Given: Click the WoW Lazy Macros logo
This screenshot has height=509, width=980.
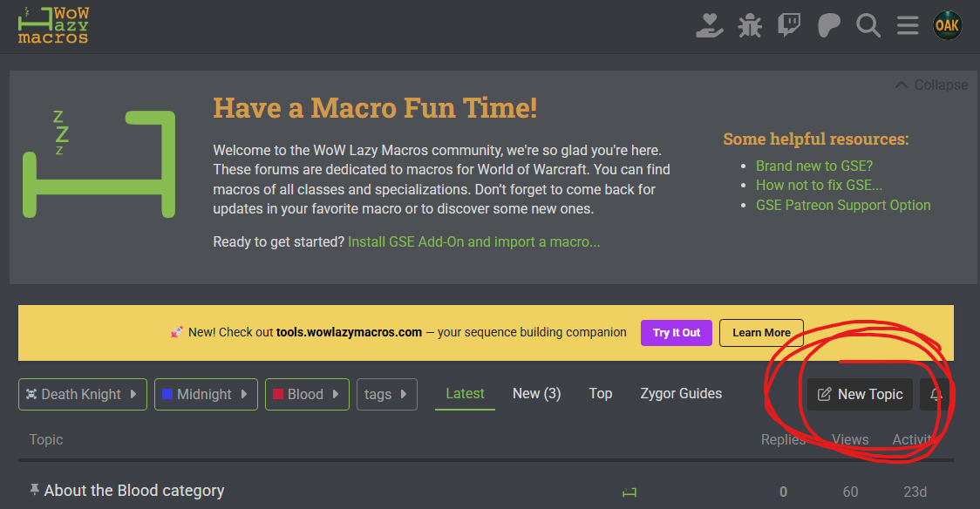Looking at the screenshot, I should 54,25.
